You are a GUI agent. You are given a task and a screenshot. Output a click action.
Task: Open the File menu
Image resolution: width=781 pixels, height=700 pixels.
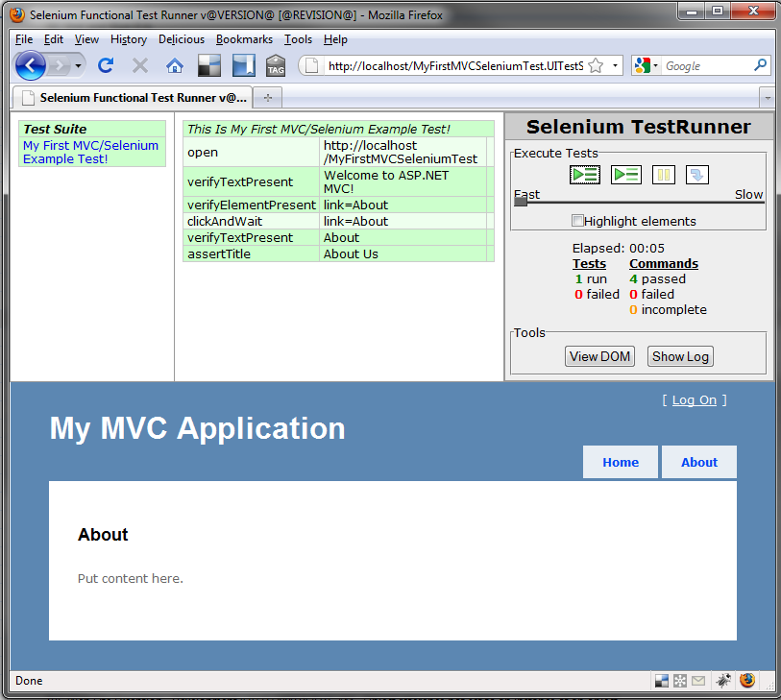(23, 39)
